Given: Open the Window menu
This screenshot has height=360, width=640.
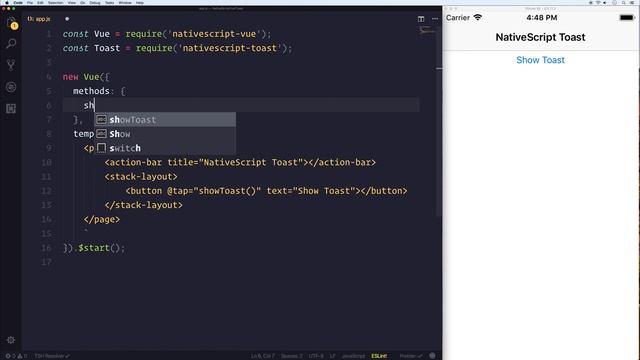Looking at the screenshot, I should [125, 2].
